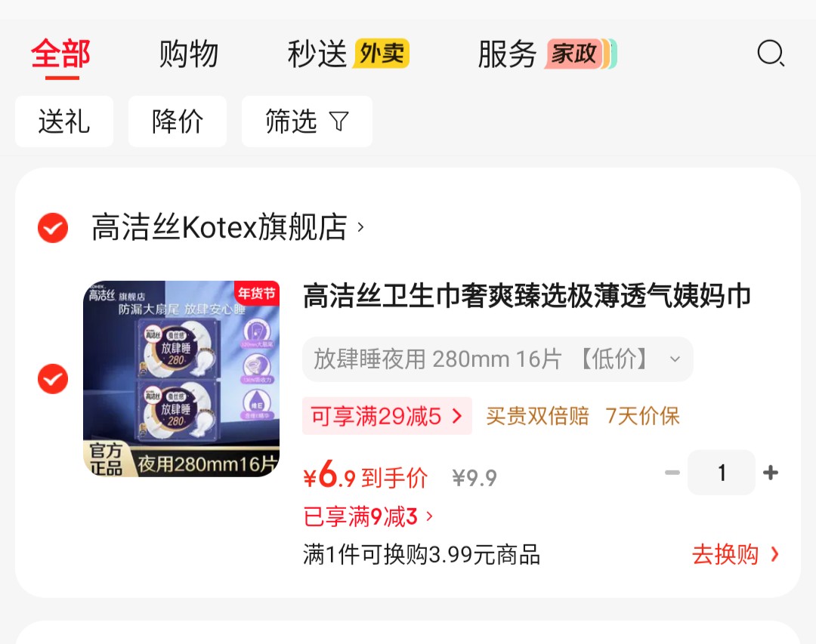Expand the 已享满9减3 discount details
816x644 pixels.
368,516
